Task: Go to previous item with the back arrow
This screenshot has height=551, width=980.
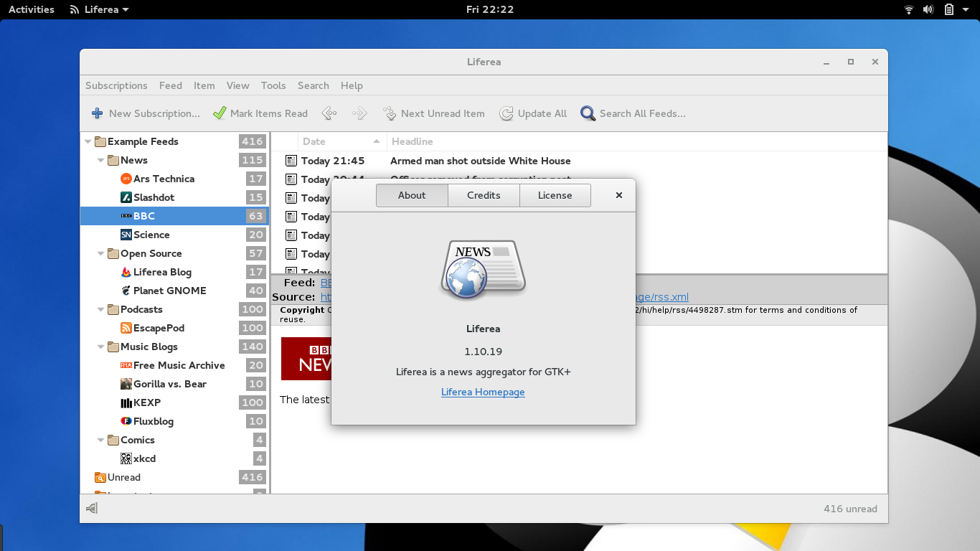Action: pos(329,113)
